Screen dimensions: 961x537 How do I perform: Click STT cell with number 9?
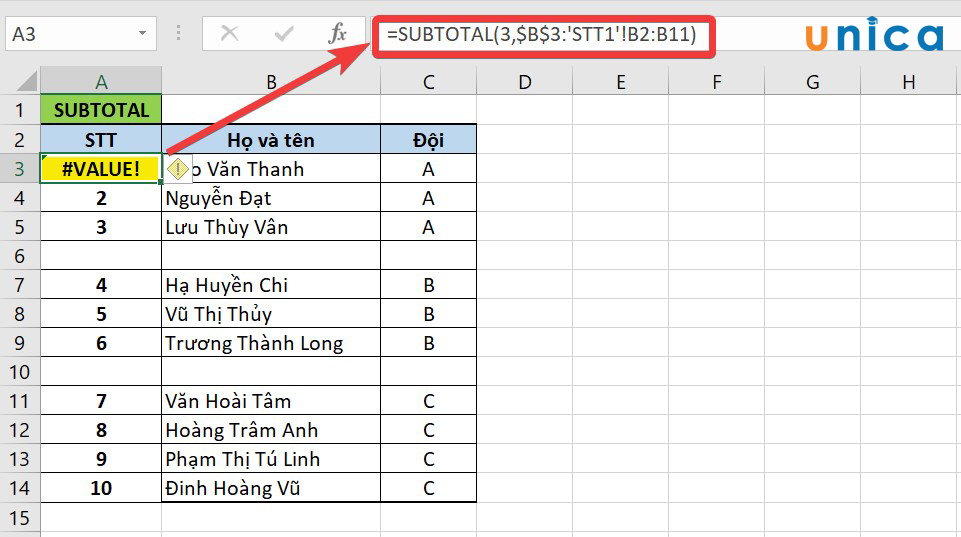click(x=101, y=459)
